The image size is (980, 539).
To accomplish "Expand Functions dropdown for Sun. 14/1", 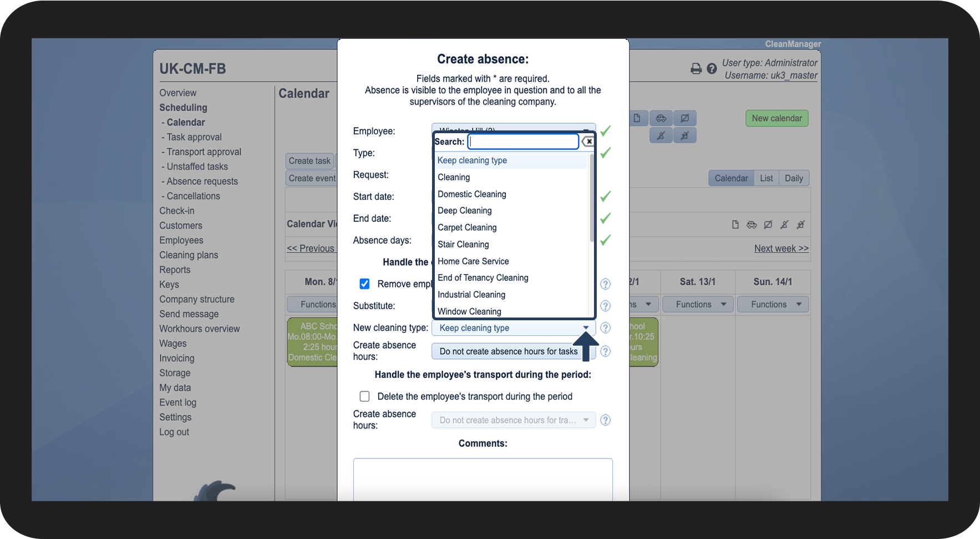I will (773, 304).
